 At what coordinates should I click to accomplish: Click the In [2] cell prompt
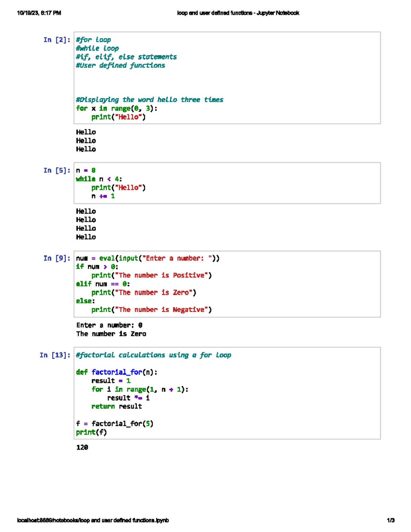57,40
